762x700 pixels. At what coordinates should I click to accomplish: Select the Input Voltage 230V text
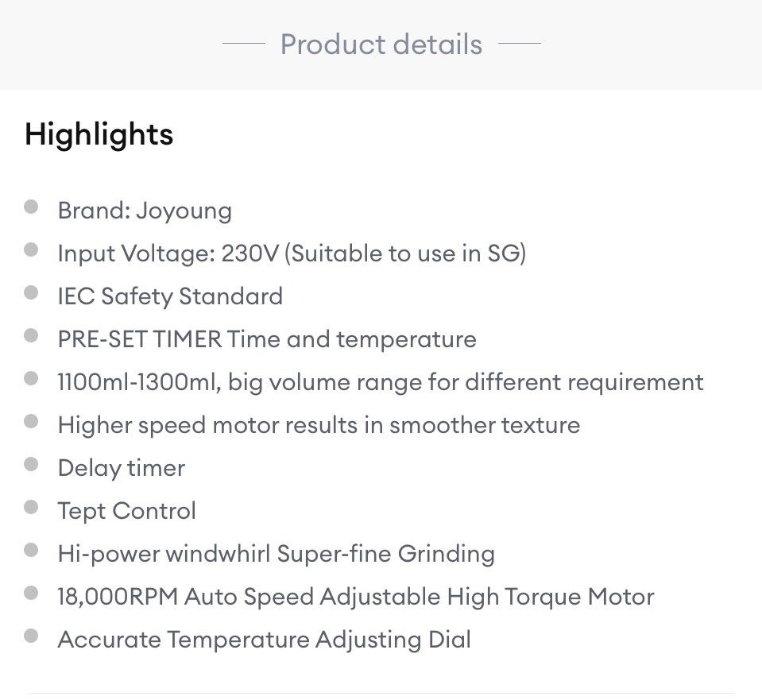coord(292,253)
